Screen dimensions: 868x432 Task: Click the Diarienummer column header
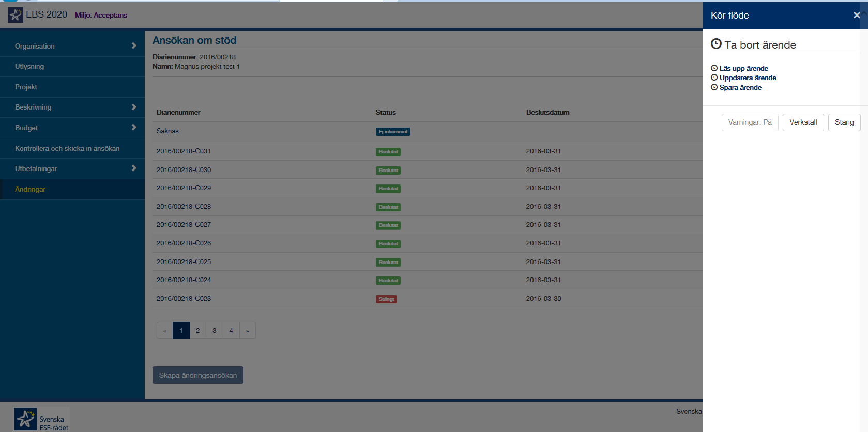(x=178, y=112)
